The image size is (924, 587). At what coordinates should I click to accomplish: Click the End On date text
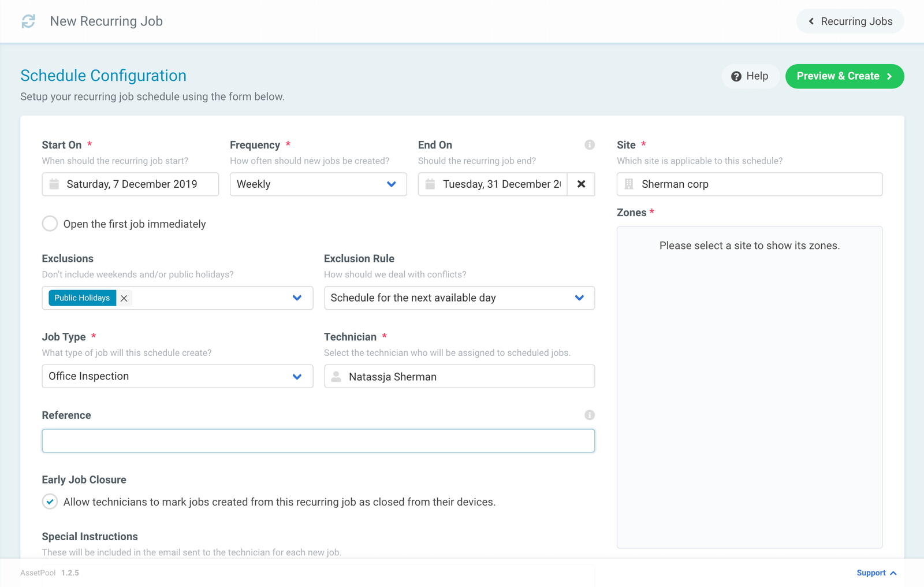coord(501,184)
